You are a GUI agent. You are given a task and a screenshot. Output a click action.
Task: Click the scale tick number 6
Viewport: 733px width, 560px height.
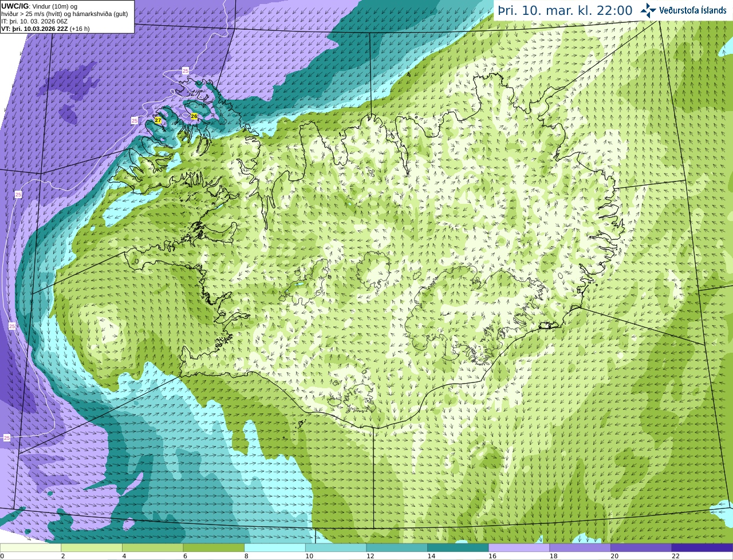(x=185, y=556)
